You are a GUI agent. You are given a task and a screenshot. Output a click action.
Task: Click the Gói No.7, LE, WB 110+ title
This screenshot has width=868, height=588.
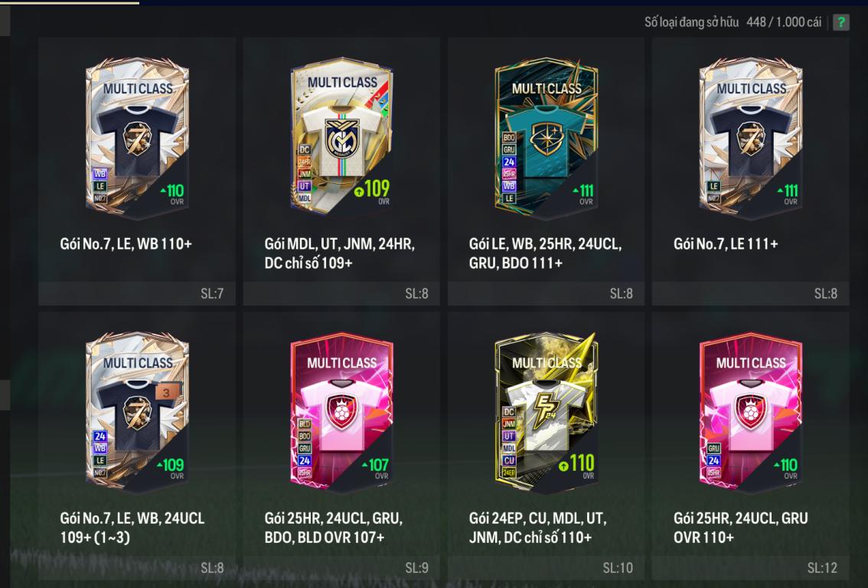(x=126, y=243)
